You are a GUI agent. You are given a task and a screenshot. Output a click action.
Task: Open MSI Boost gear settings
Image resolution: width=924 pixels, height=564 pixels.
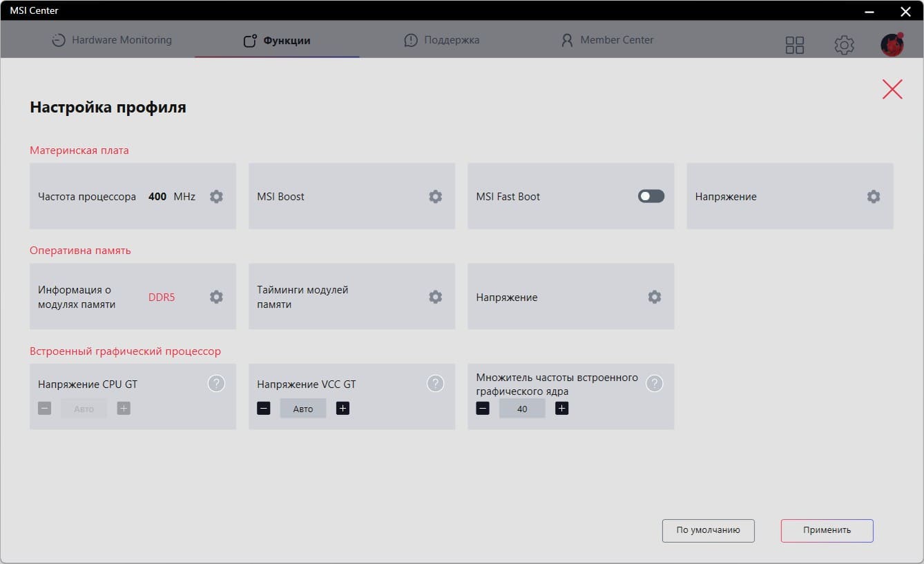(x=435, y=197)
